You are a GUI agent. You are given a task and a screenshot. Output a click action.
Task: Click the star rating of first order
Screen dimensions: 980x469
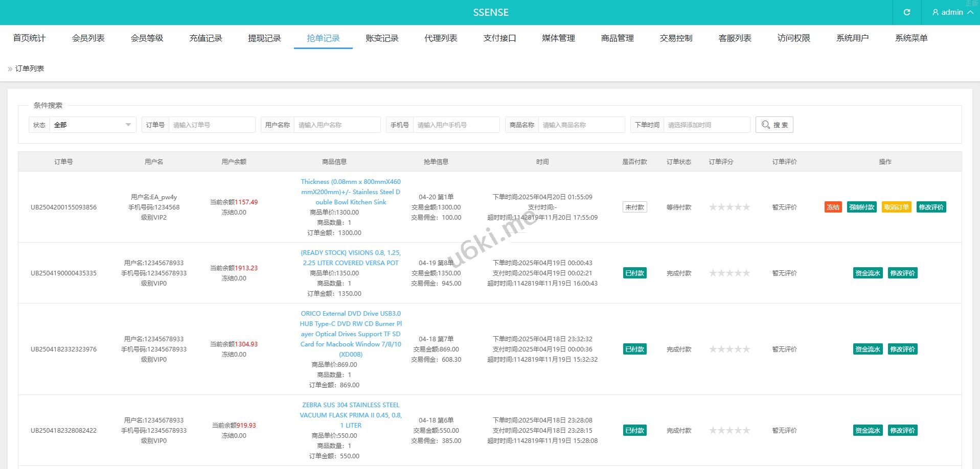tap(730, 207)
